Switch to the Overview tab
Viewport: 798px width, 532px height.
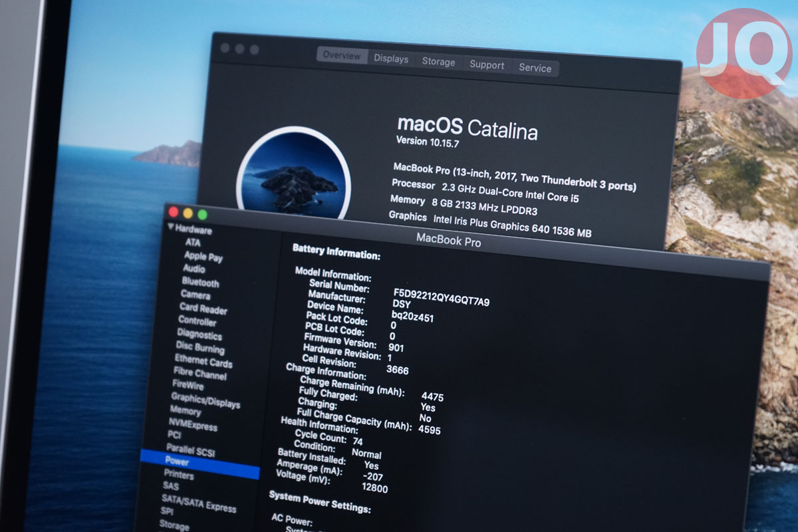(342, 55)
